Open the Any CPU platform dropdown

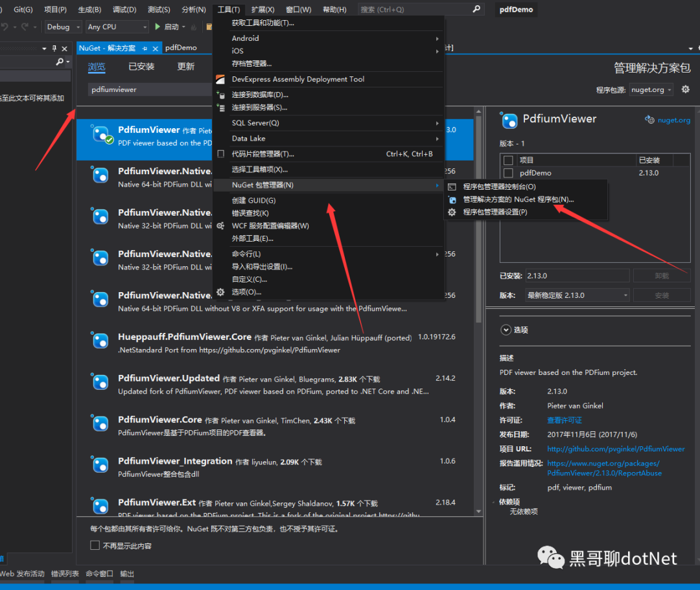coord(117,27)
